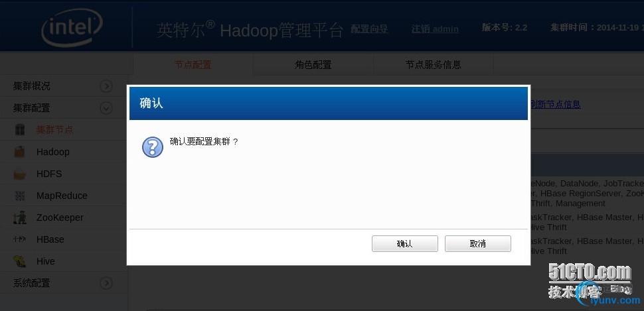
Task: Expand the 集群概况 section arrow
Action: (x=106, y=86)
